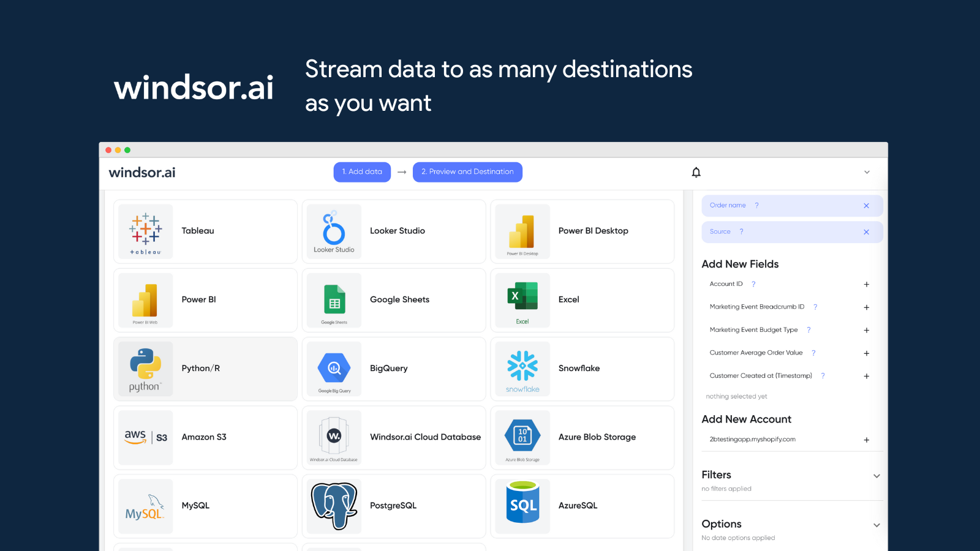Remove the Order name field
The height and width of the screenshot is (551, 980).
[x=867, y=206]
